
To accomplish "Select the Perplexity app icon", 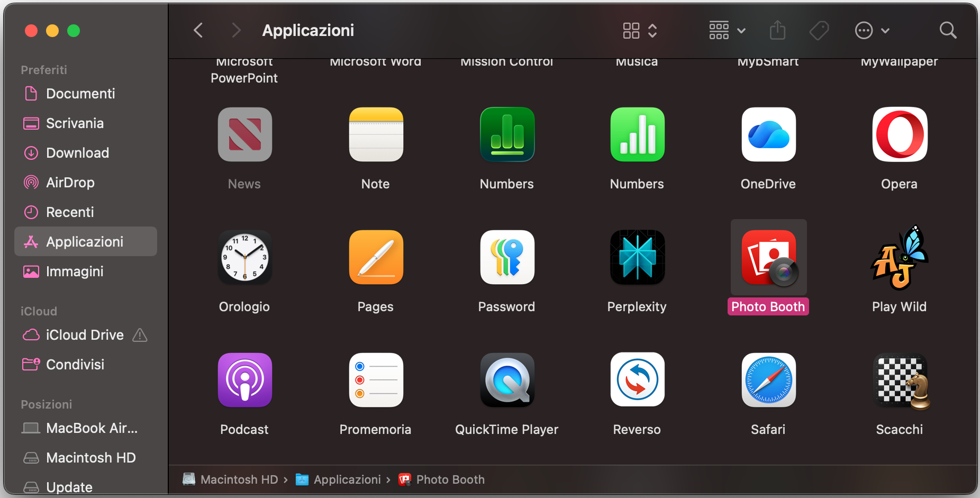I will [637, 257].
